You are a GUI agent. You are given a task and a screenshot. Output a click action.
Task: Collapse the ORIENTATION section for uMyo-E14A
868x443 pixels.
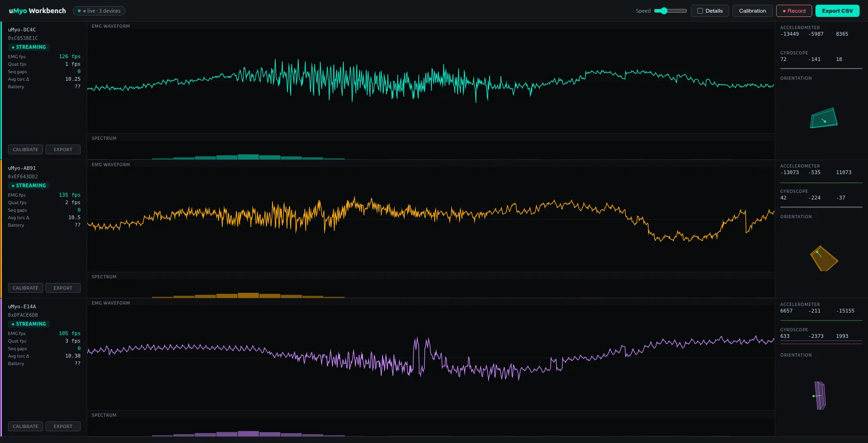796,355
